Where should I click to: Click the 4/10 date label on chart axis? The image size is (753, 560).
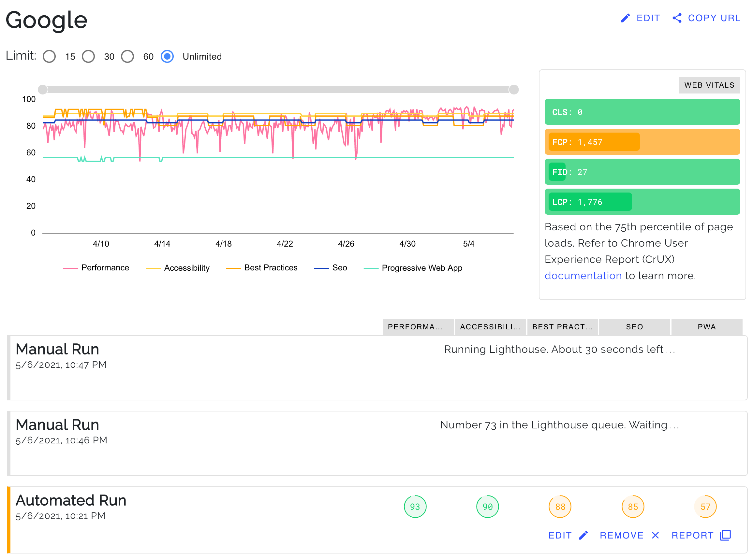(x=101, y=244)
